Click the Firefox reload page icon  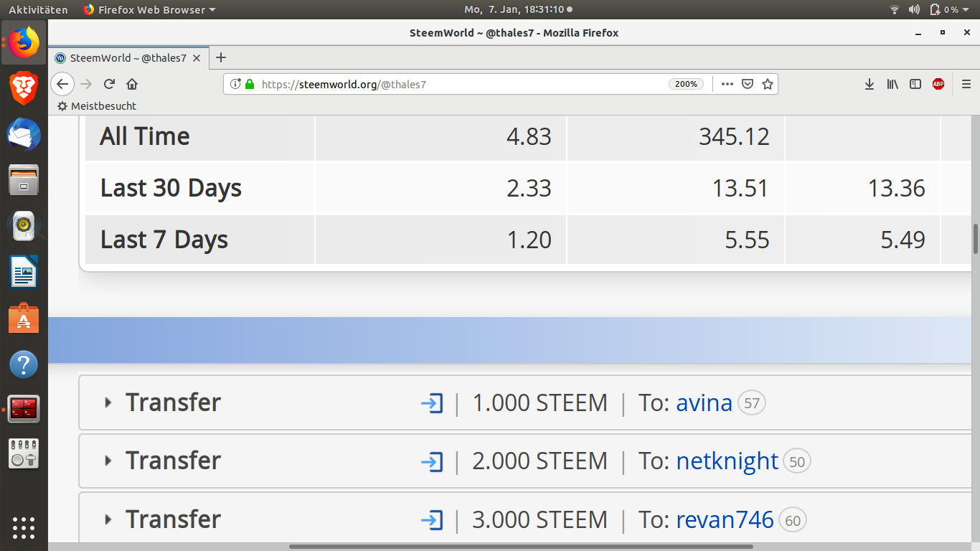109,84
